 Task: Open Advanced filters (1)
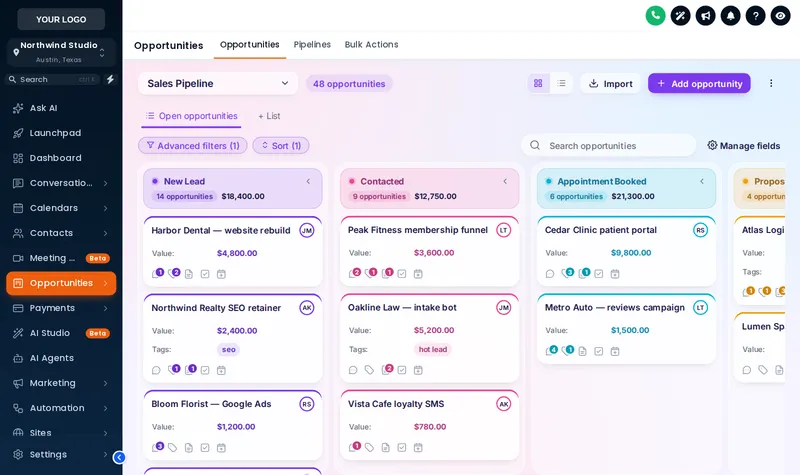tap(193, 146)
